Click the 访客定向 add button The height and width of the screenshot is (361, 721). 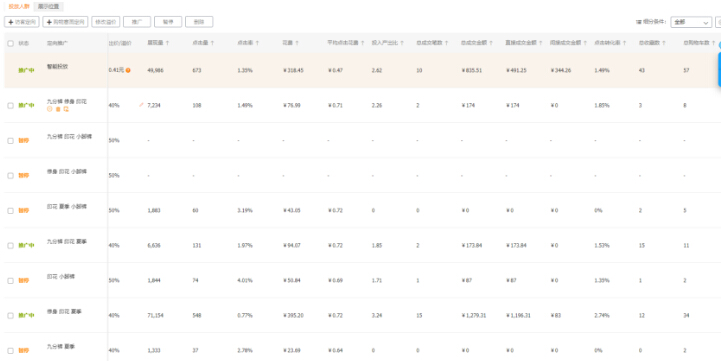point(22,22)
